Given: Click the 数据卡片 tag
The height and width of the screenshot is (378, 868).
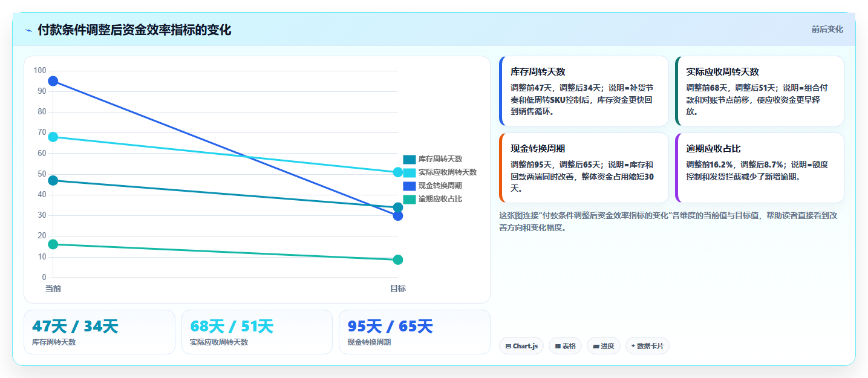Looking at the screenshot, I should [647, 346].
